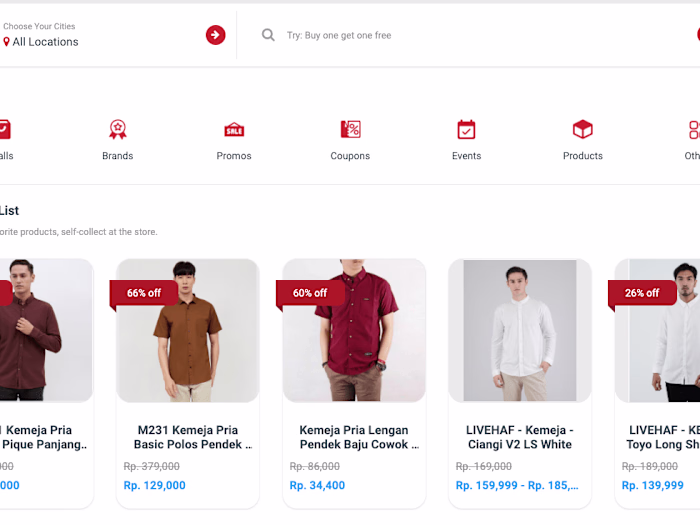Click the 60% off discount badge

(310, 293)
